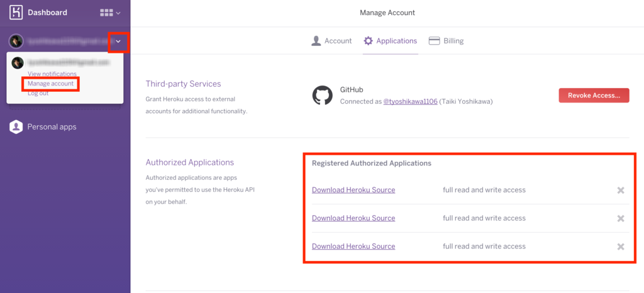Click second row full read and write access text
Viewport: 644px width, 293px height.
[x=484, y=218]
